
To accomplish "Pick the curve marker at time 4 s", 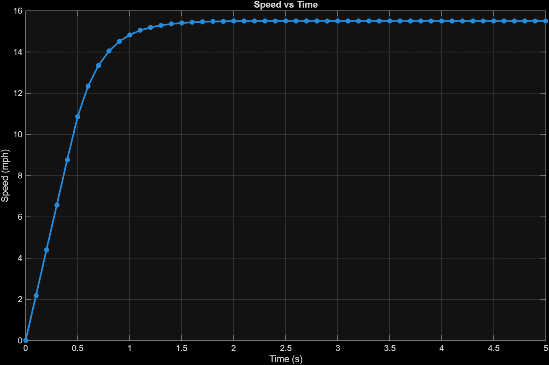I will (x=442, y=21).
